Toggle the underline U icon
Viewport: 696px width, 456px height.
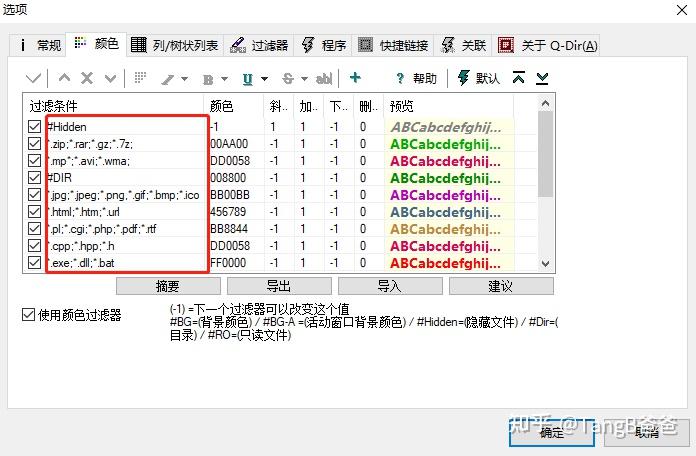[x=248, y=79]
